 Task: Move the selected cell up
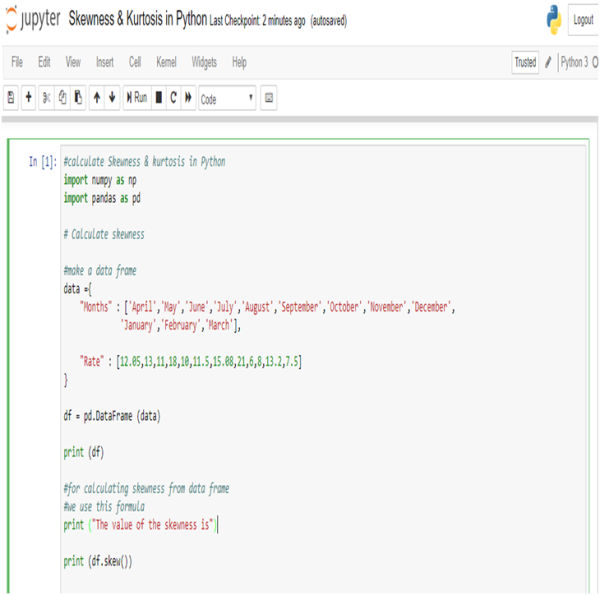click(96, 99)
